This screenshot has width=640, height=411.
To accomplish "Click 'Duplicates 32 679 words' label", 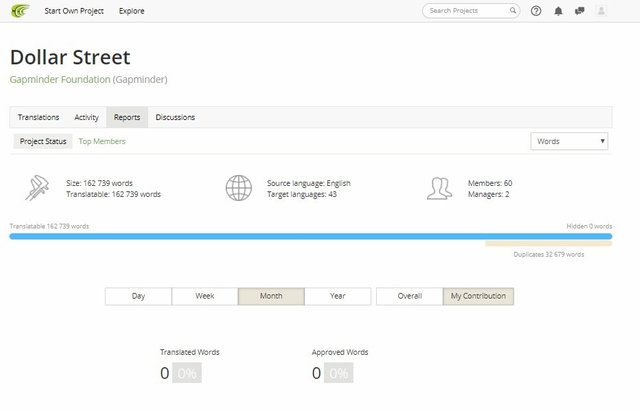I will 549,254.
